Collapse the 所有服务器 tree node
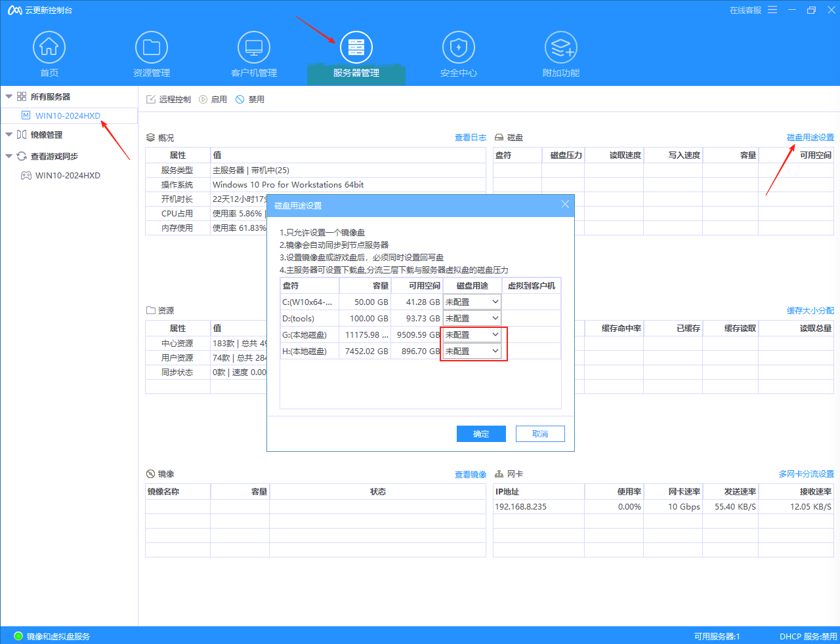The width and height of the screenshot is (840, 644). [x=9, y=97]
